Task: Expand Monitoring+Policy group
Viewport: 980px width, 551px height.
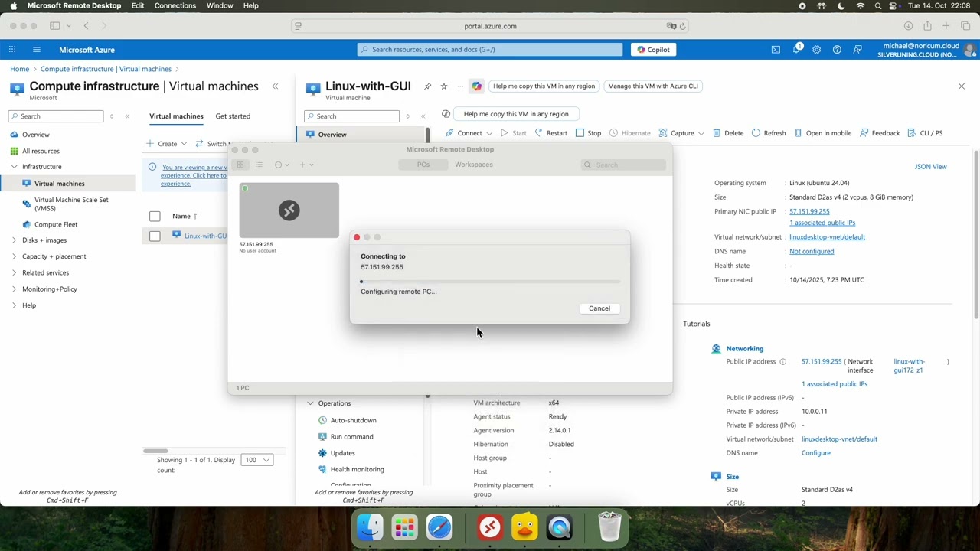Action: [14, 289]
